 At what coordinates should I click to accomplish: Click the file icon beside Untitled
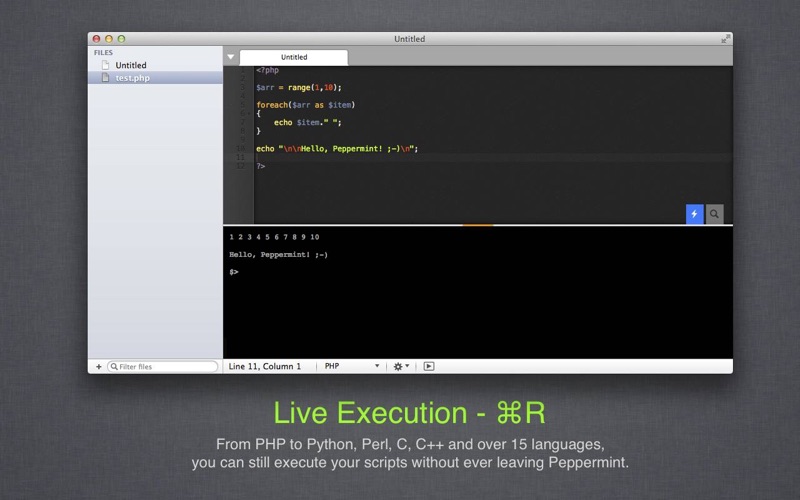point(105,65)
